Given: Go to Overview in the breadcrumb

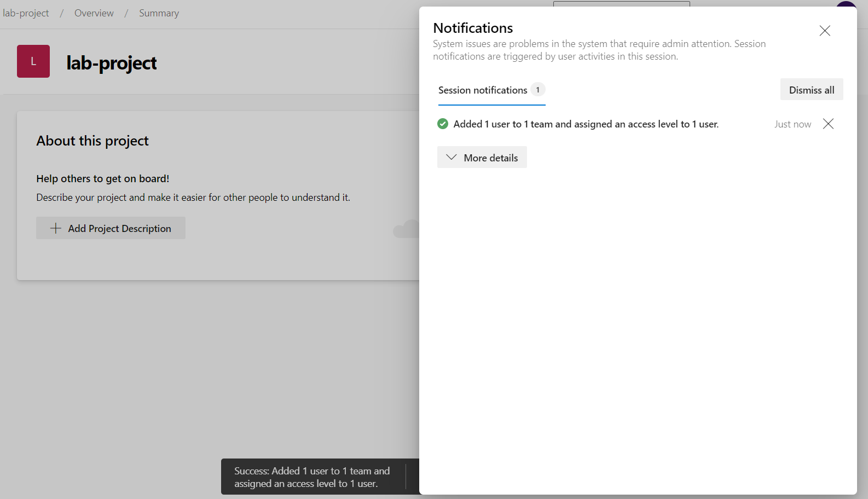Looking at the screenshot, I should click(94, 13).
